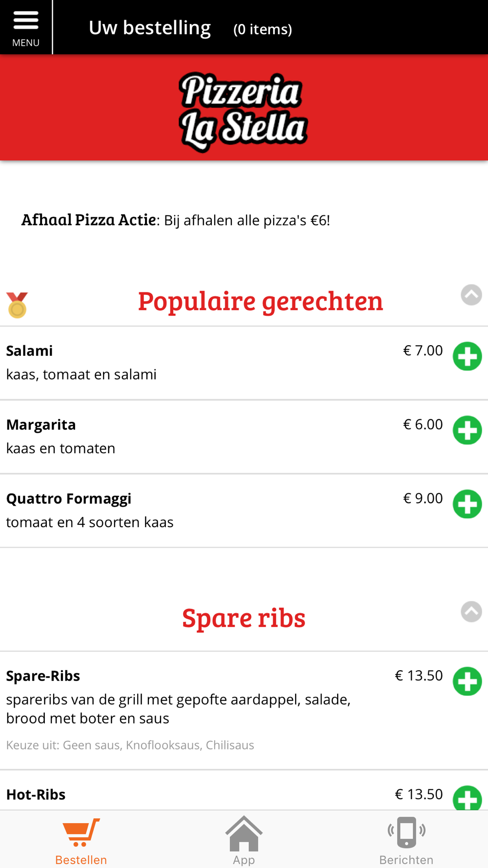Open the hamburger MENU

click(26, 27)
